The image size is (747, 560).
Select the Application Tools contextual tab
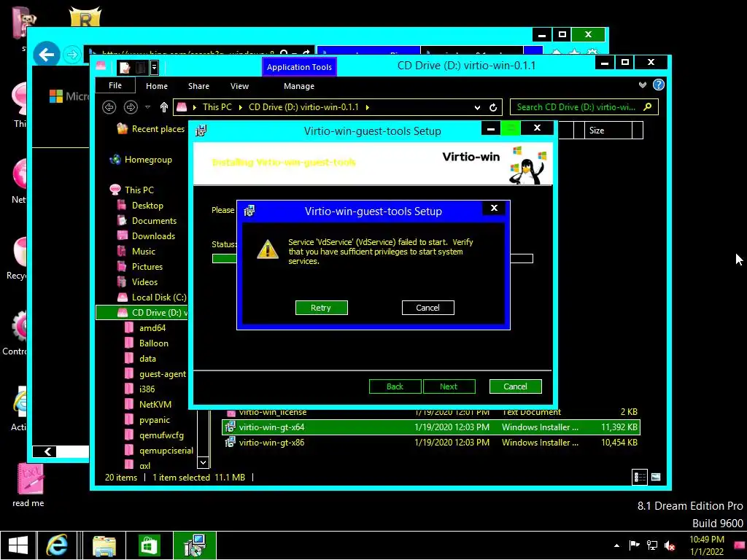tap(299, 67)
